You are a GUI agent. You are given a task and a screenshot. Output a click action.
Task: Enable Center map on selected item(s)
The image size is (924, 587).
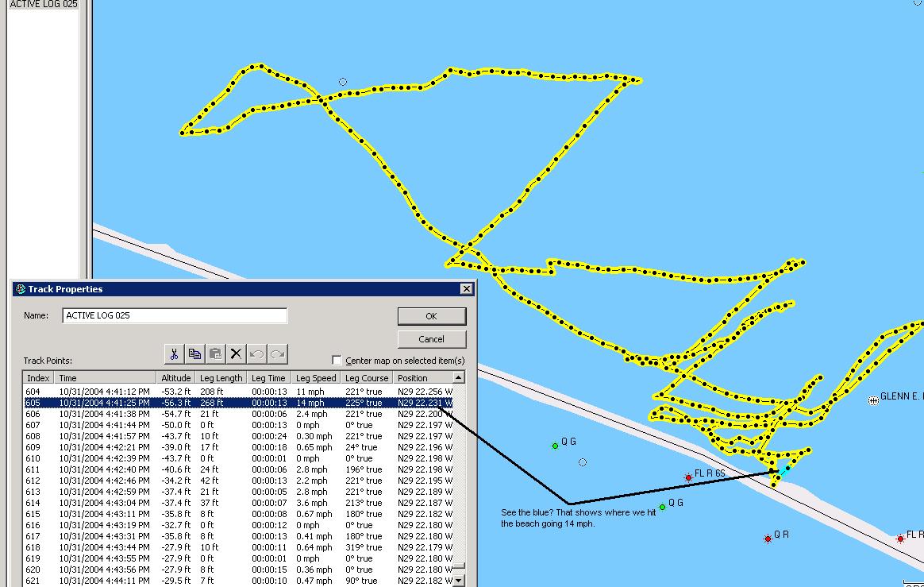(337, 361)
